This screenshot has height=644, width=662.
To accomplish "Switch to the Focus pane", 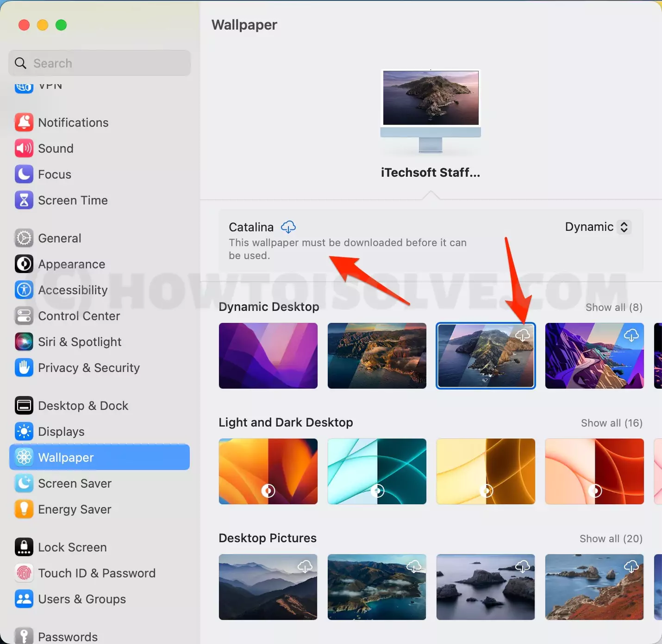I will (100, 174).
